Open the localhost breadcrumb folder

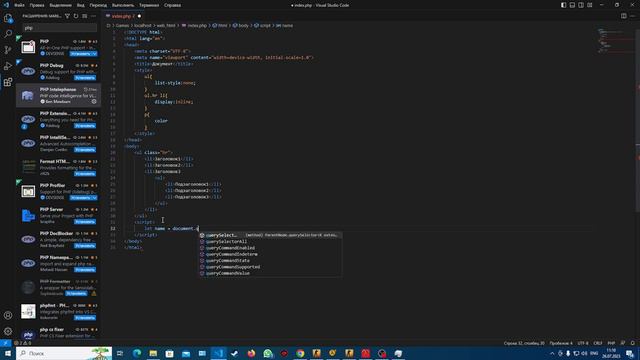(143, 25)
